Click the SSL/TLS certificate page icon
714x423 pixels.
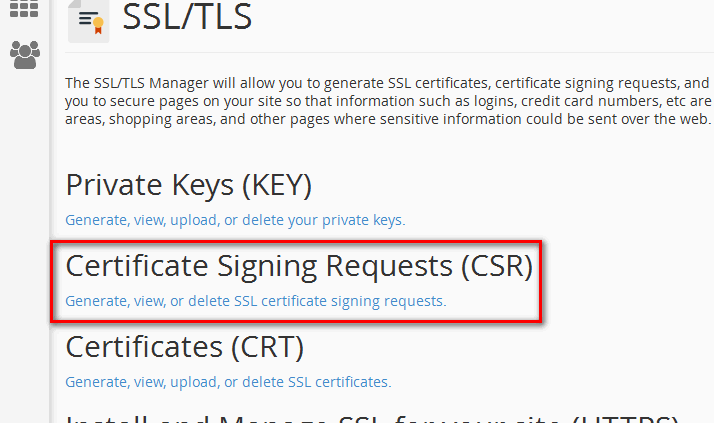tap(89, 20)
